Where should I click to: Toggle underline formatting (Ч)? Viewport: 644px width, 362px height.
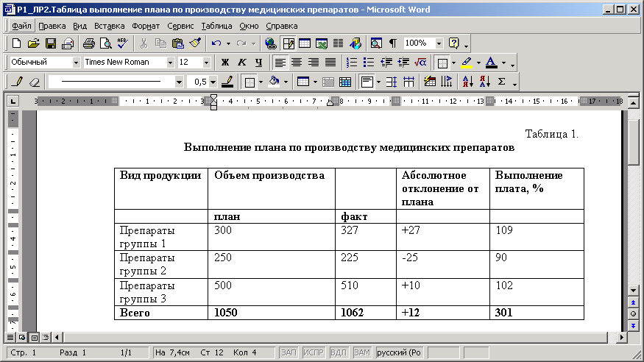[259, 63]
